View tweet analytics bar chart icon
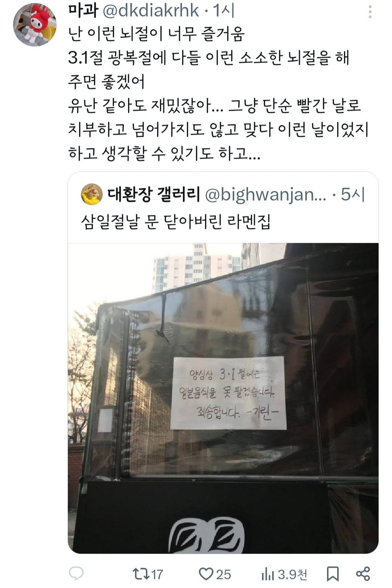 [268, 574]
